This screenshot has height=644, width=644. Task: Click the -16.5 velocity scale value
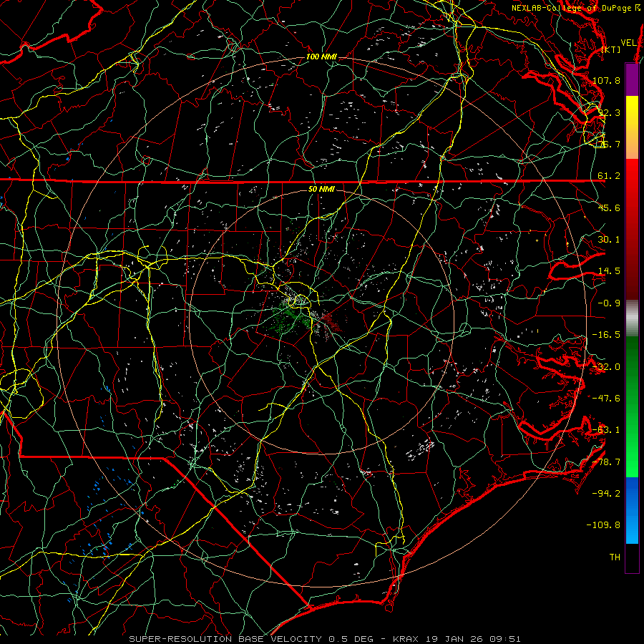[606, 335]
